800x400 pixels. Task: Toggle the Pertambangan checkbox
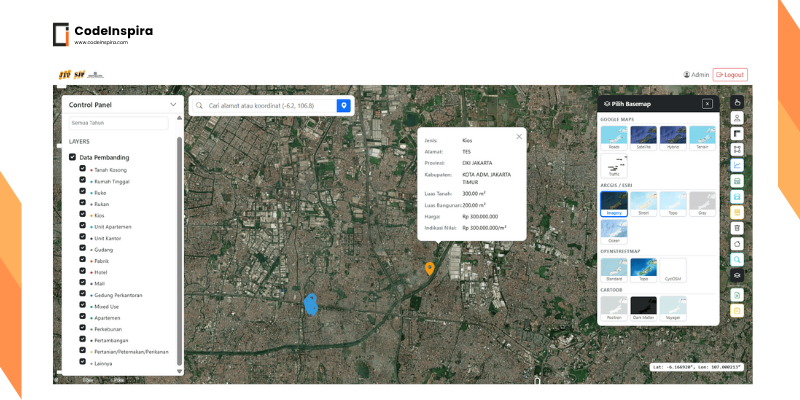tap(83, 339)
